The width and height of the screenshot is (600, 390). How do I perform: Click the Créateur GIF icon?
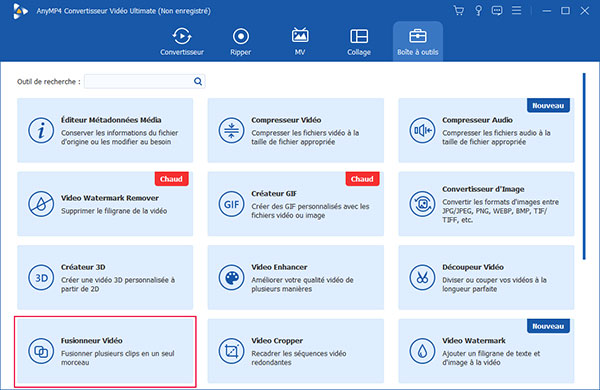[231, 204]
